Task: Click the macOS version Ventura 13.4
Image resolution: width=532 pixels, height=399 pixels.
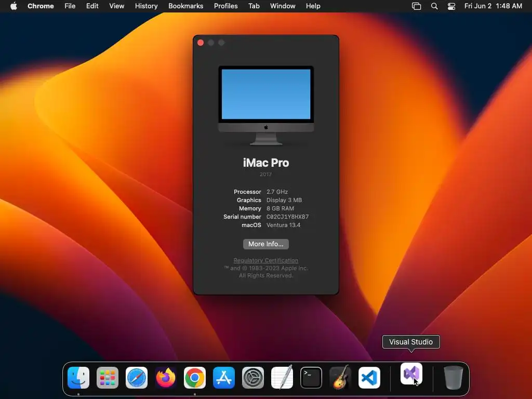Action: pyautogui.click(x=283, y=225)
